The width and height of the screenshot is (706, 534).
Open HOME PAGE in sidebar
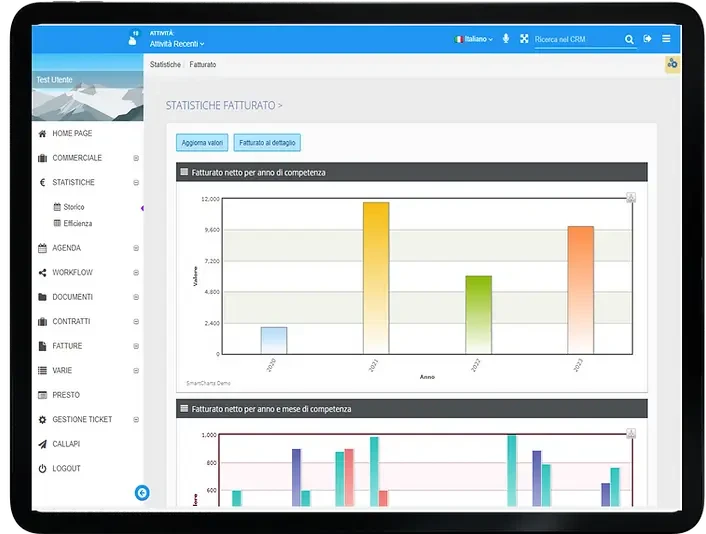coord(72,133)
